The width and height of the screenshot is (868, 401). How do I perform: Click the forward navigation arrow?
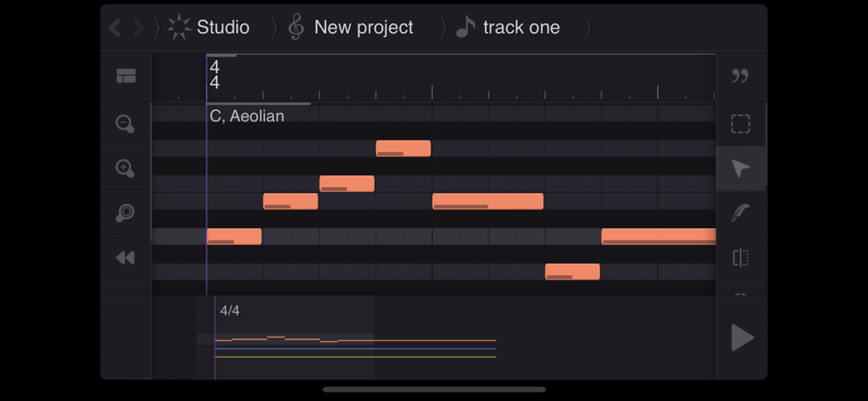(x=138, y=28)
